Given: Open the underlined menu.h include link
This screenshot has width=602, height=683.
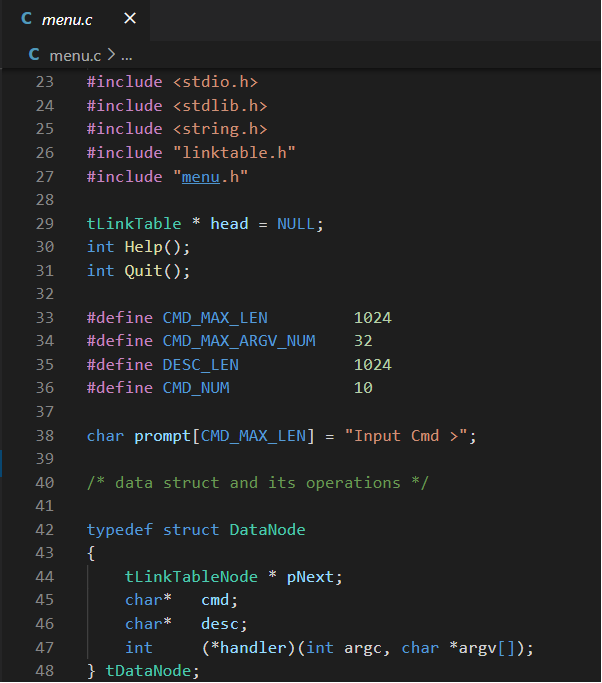Looking at the screenshot, I should [201, 176].
